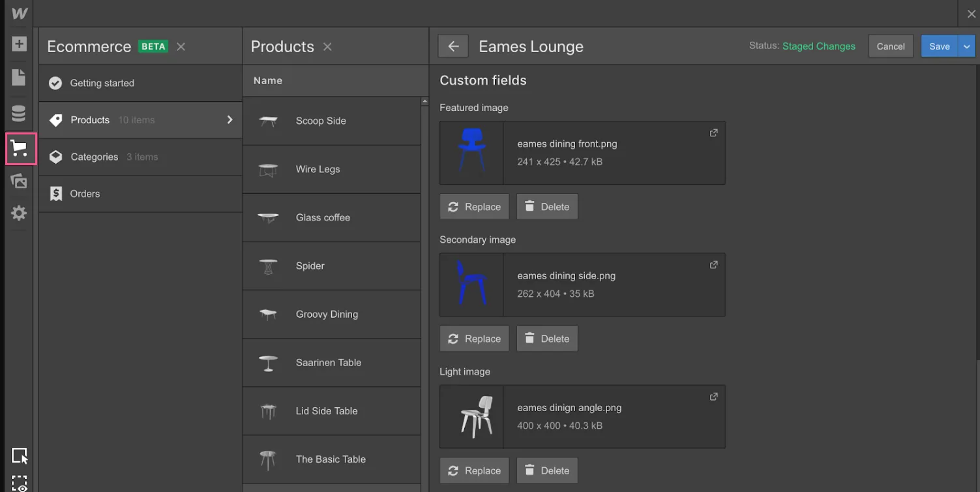This screenshot has width=980, height=492.
Task: Click the Webflow logo icon
Action: [x=20, y=13]
